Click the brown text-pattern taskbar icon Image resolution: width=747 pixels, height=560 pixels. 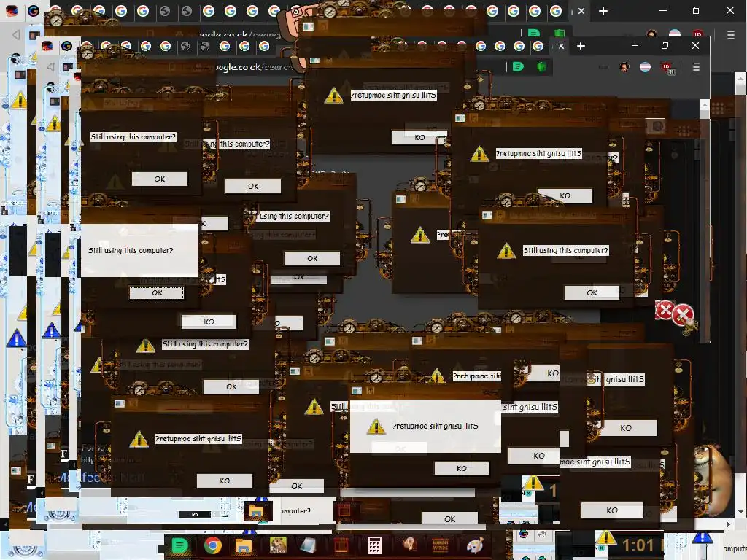tap(440, 545)
